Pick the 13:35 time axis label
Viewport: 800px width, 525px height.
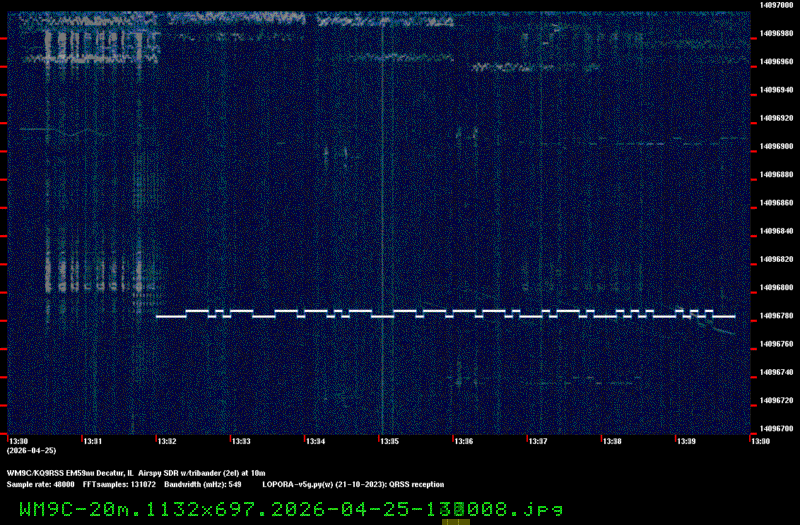point(389,441)
